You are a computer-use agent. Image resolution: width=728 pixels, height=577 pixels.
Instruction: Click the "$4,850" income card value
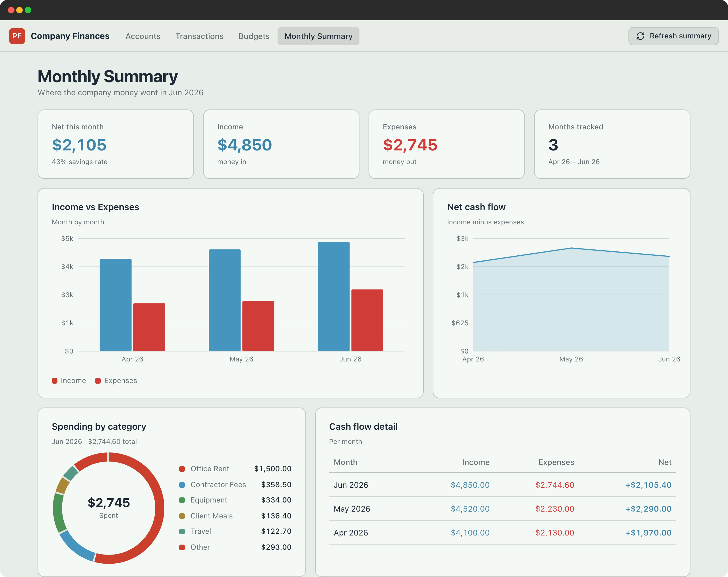click(x=245, y=145)
